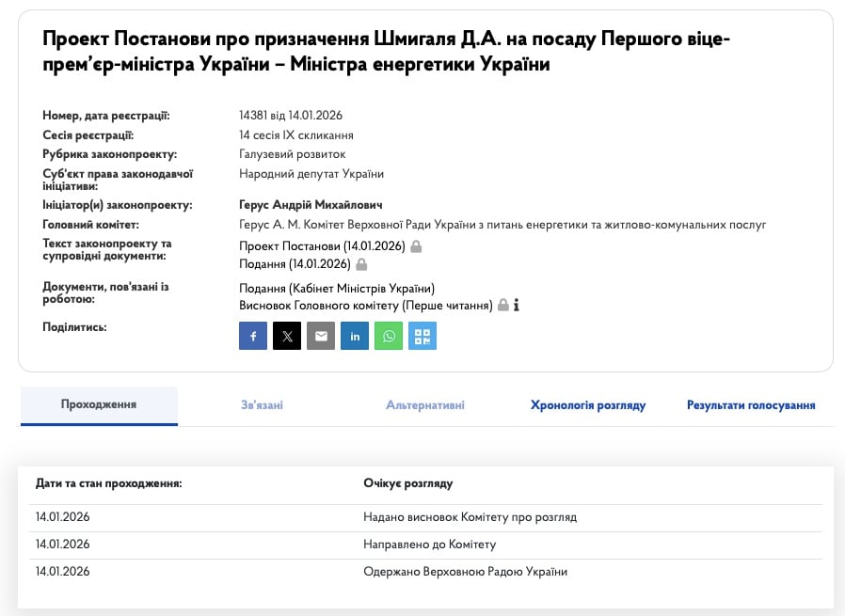Viewport: 845px width, 616px height.
Task: Share through the WhatsApp icon
Action: [x=389, y=336]
